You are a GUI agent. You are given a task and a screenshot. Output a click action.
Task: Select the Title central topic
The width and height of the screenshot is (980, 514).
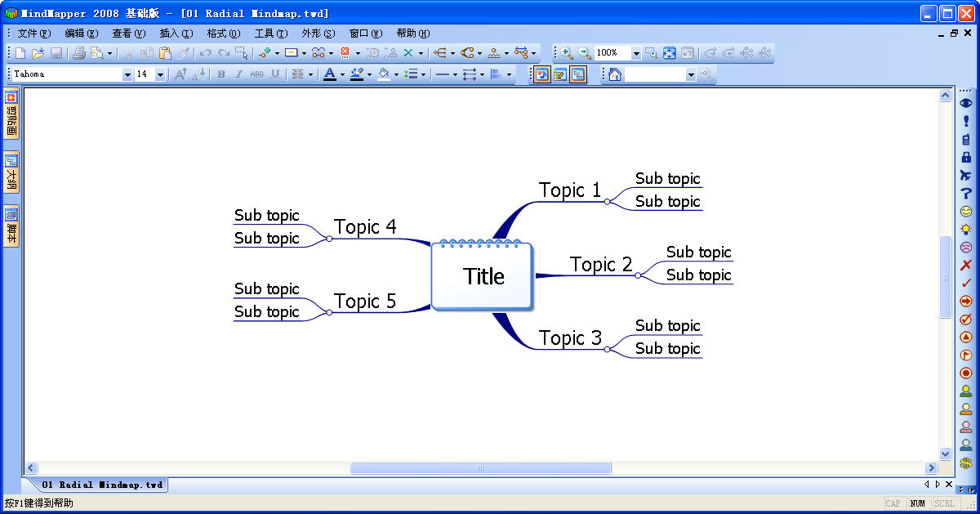click(x=483, y=277)
